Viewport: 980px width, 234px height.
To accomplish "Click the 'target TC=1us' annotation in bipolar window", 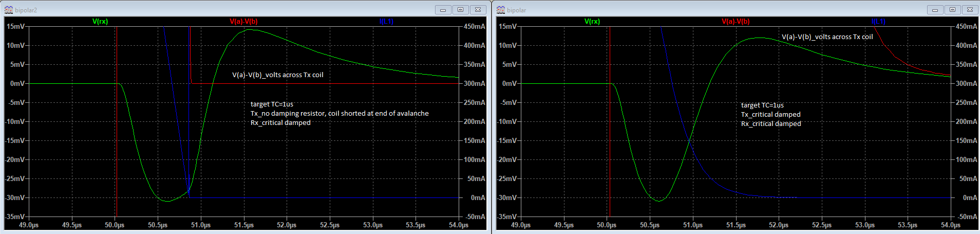I will [x=762, y=105].
